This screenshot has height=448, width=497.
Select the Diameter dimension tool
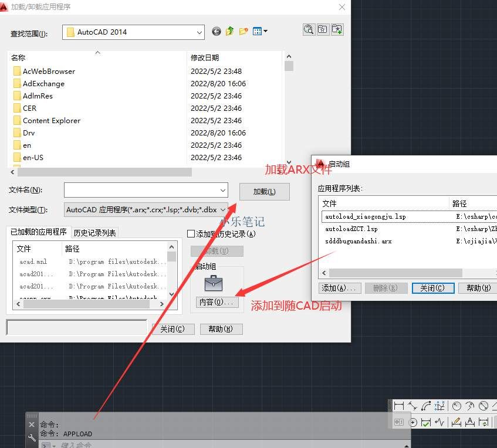click(x=484, y=406)
